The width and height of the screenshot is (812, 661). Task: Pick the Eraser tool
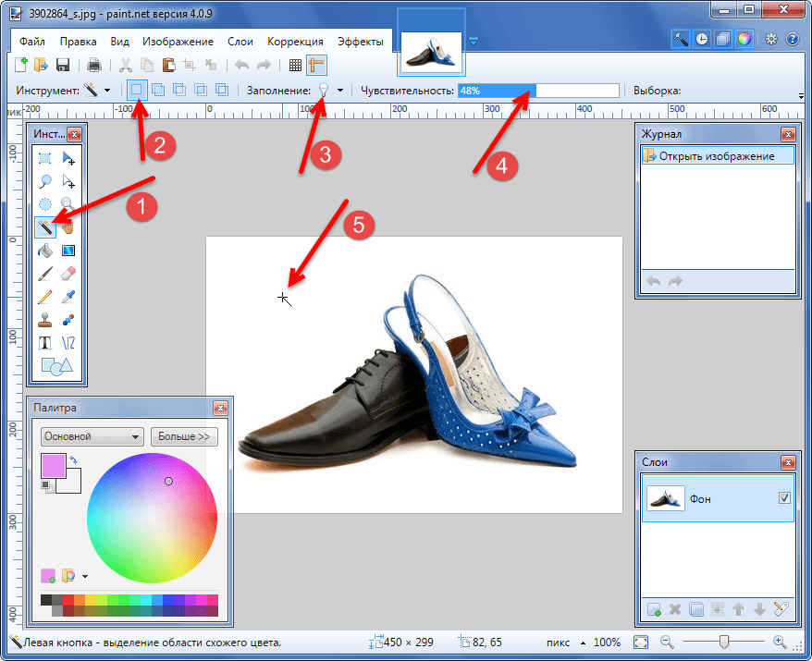(68, 274)
